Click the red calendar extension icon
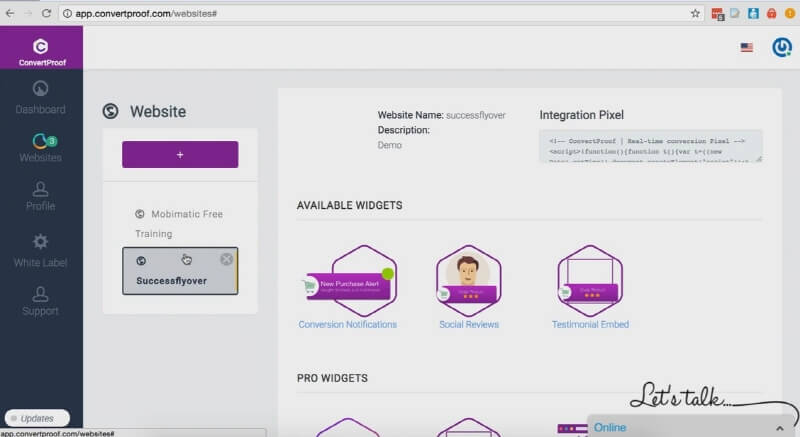Viewport: 800px width, 437px height. pos(717,14)
